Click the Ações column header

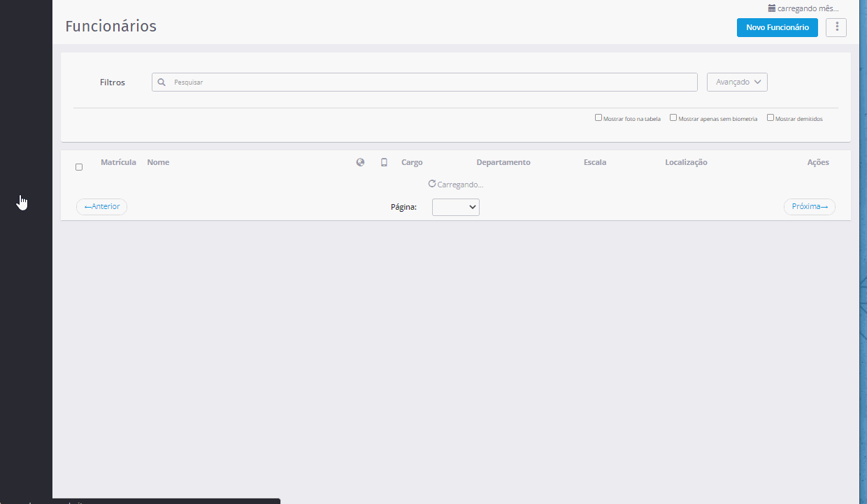pos(818,162)
